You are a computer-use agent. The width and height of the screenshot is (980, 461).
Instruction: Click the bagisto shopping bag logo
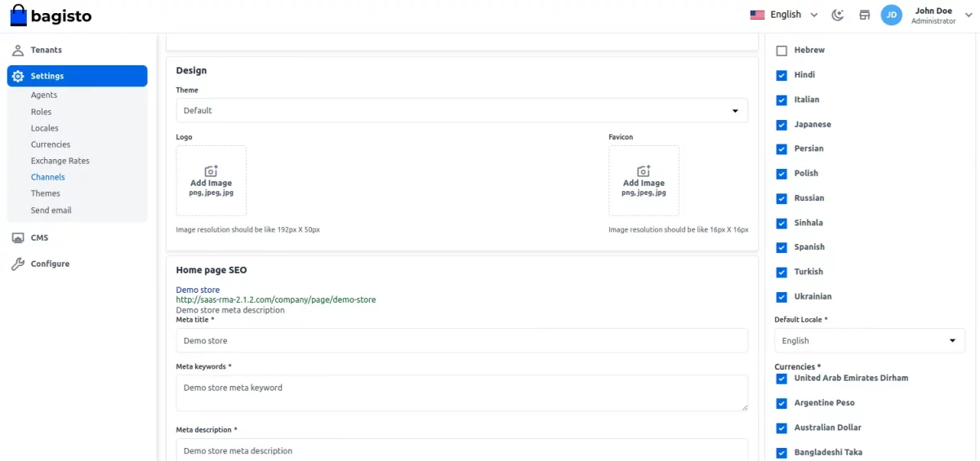(19, 15)
